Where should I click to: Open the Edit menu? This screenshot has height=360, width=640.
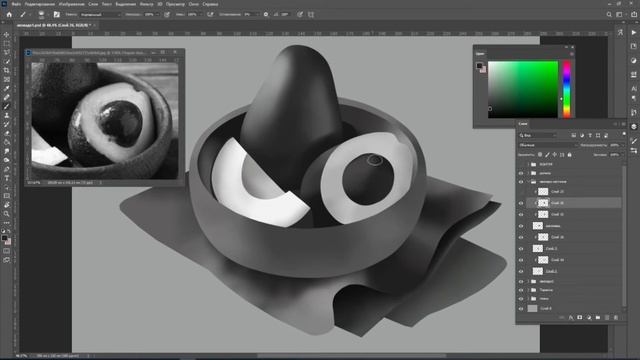click(40, 4)
